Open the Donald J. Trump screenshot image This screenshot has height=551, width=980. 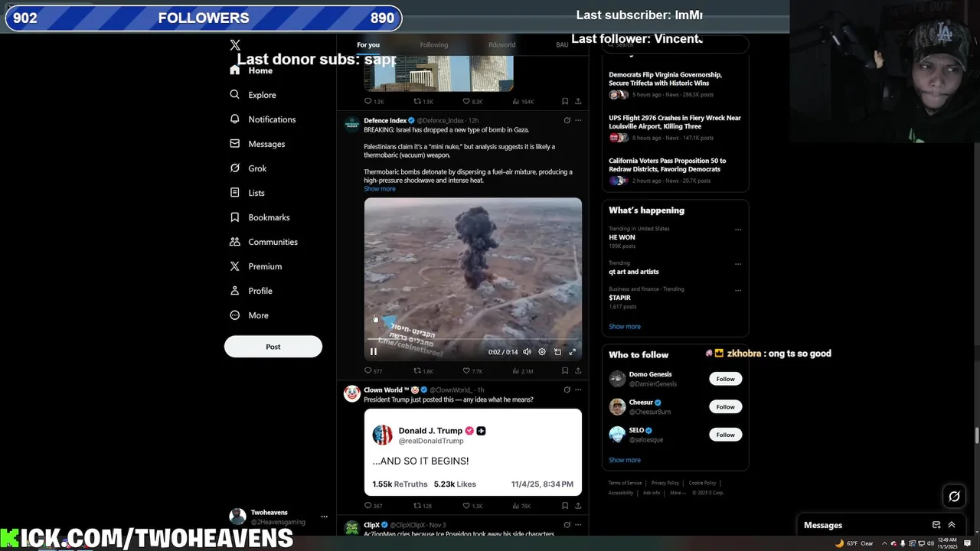pyautogui.click(x=473, y=452)
